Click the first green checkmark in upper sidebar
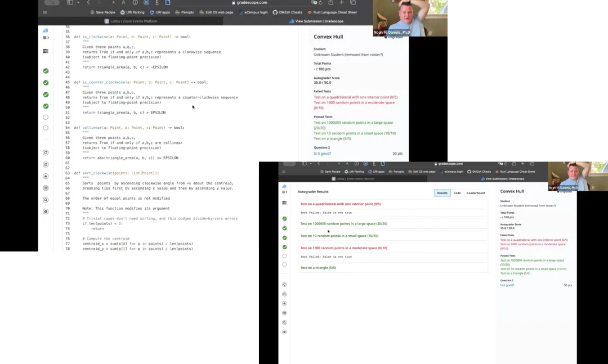The image size is (608, 364). point(46,71)
